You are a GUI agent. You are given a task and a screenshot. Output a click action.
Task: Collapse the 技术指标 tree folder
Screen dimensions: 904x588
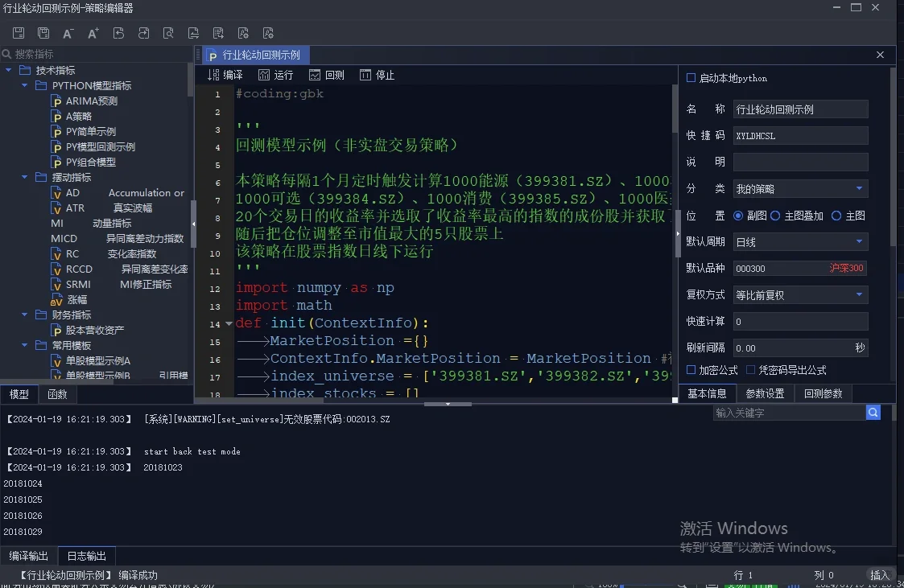point(9,70)
